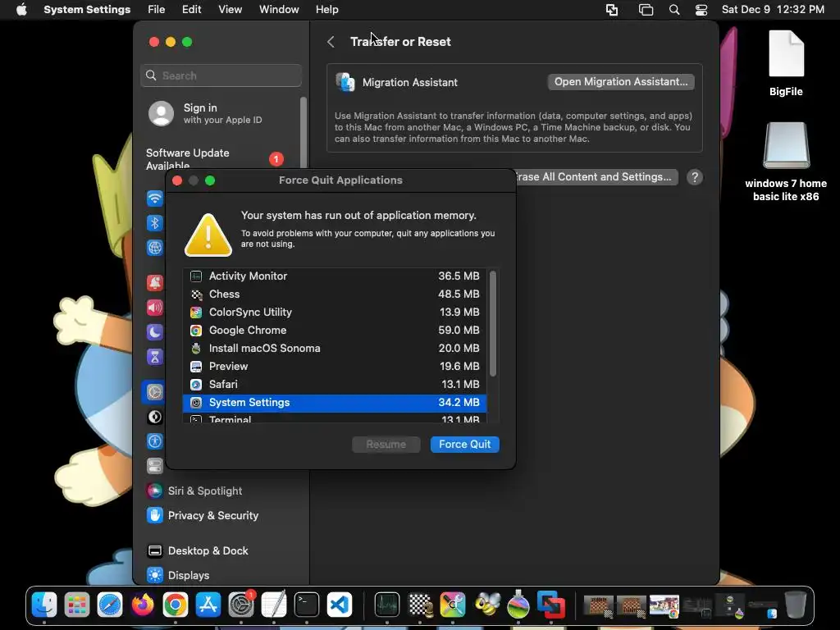Select ColorSync Utility in Force Quit list
Viewport: 840px width, 630px height.
335,313
